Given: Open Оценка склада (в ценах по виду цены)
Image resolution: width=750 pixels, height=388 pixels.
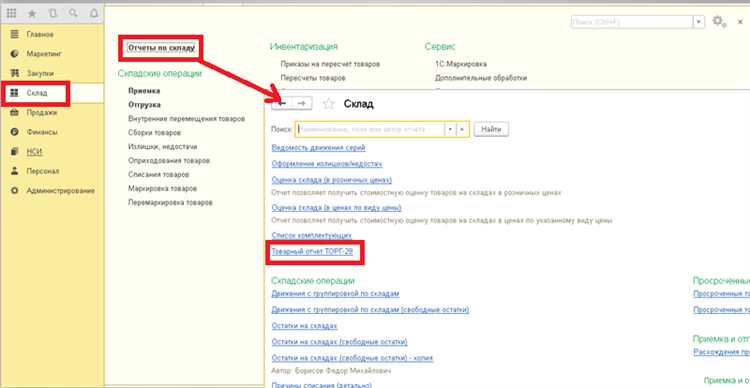Looking at the screenshot, I should [x=336, y=208].
